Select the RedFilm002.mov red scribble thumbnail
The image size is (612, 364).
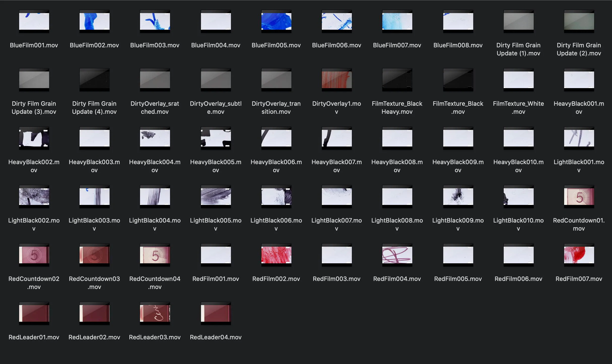pyautogui.click(x=276, y=255)
